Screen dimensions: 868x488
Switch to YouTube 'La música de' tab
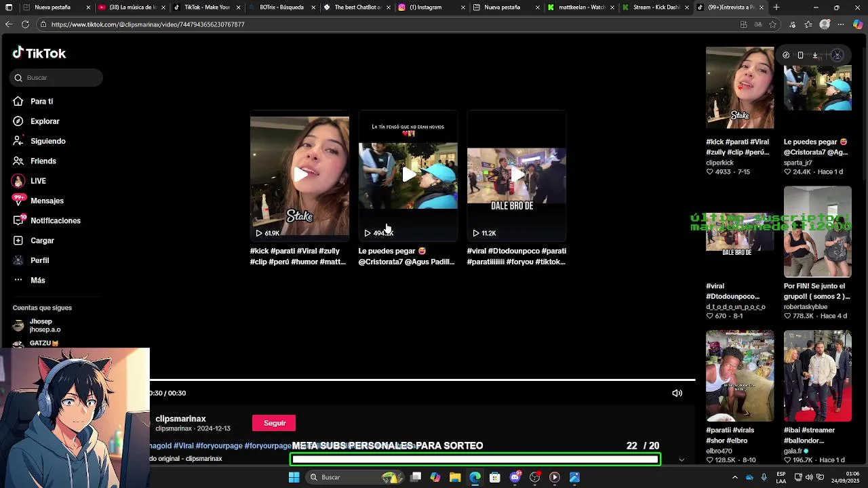tap(132, 7)
